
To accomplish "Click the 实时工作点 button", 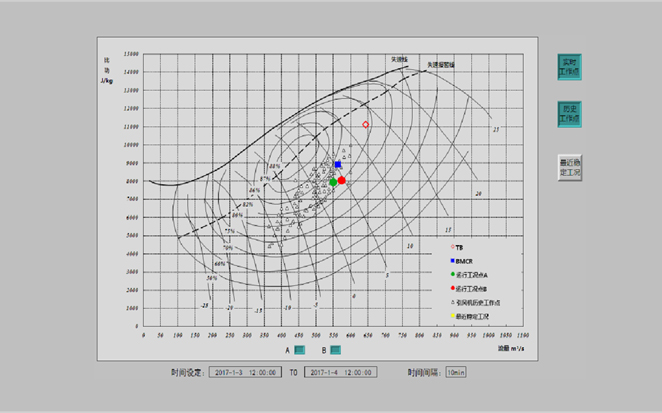I will coord(569,66).
